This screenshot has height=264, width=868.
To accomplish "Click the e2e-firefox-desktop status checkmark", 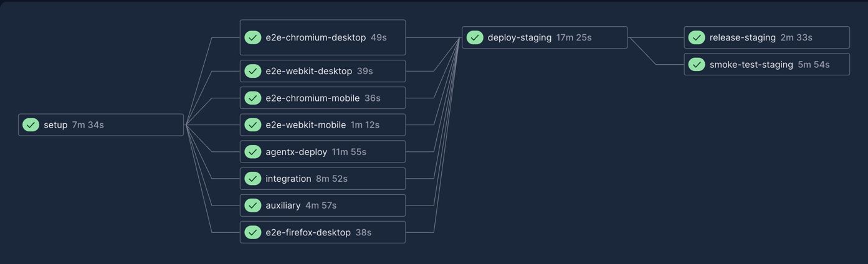I will [x=252, y=232].
